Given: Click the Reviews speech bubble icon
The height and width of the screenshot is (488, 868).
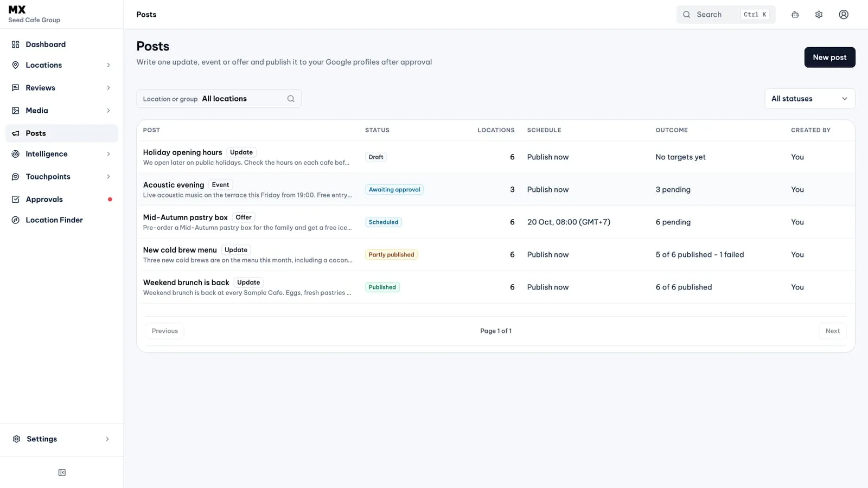Looking at the screenshot, I should coord(15,88).
